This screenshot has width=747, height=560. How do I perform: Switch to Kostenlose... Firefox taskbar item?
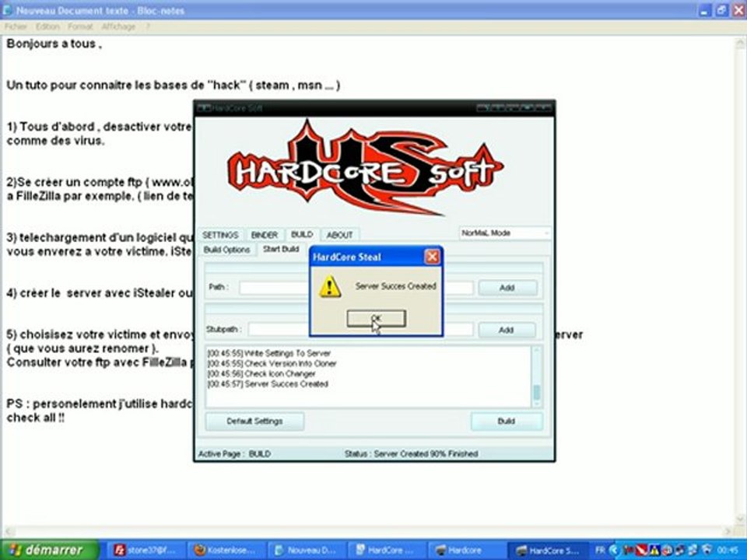[x=226, y=550]
